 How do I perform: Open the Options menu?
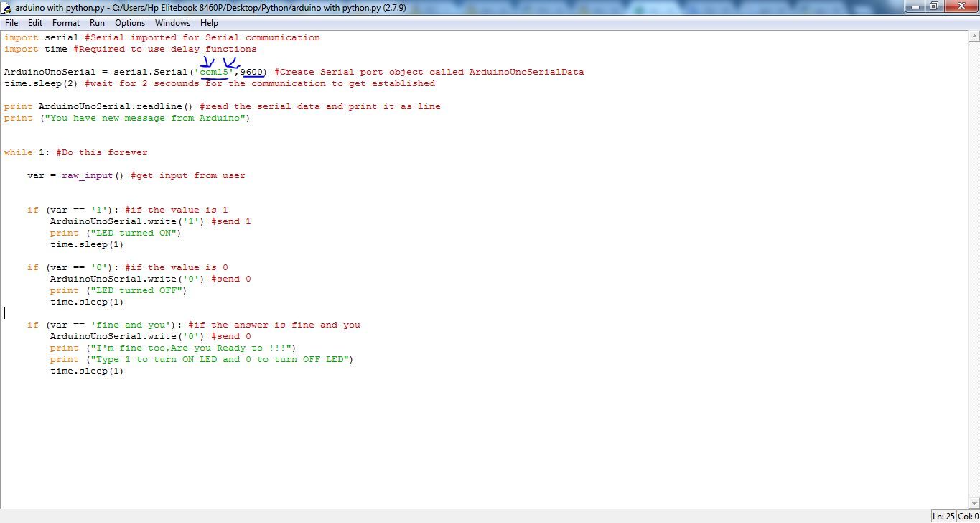click(x=129, y=22)
